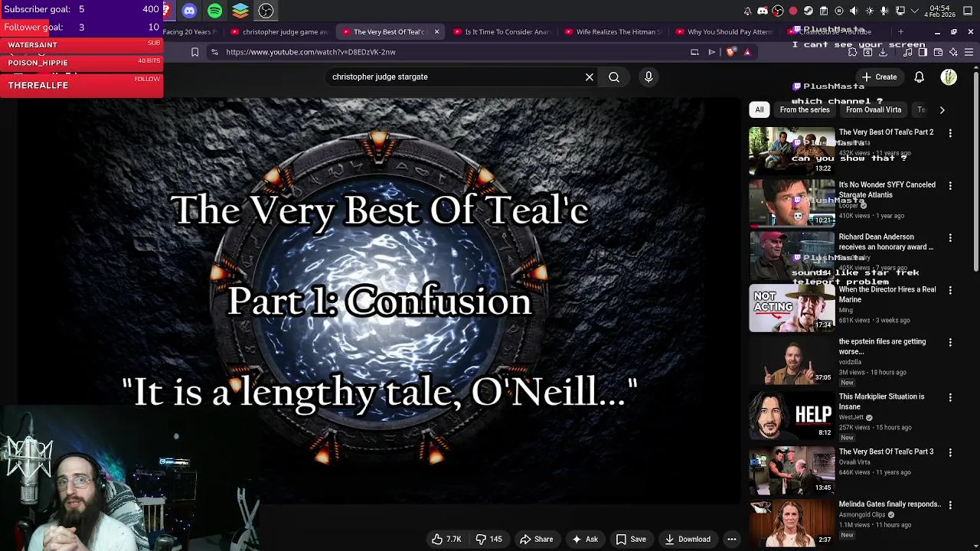Image resolution: width=980 pixels, height=551 pixels.
Task: Click the Save button
Action: [x=631, y=539]
